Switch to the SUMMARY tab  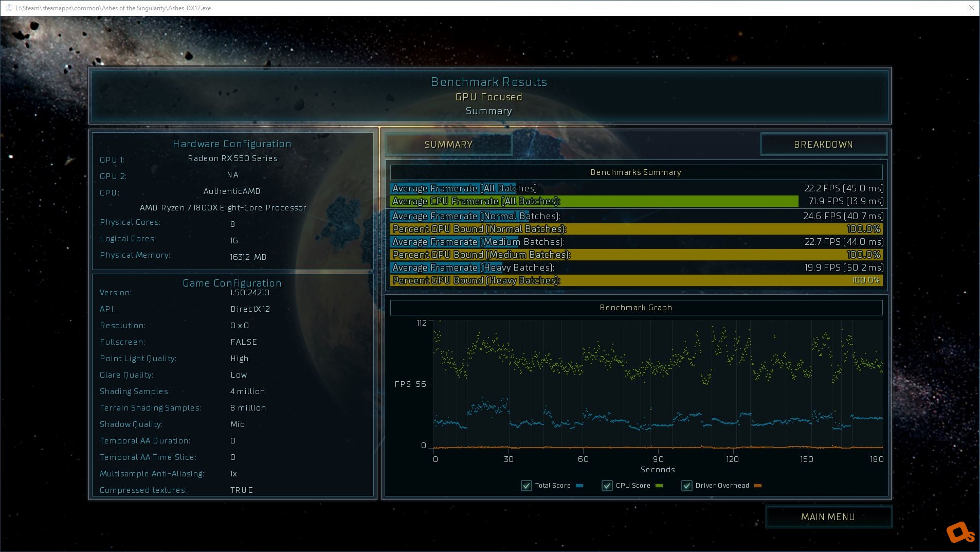(x=448, y=145)
